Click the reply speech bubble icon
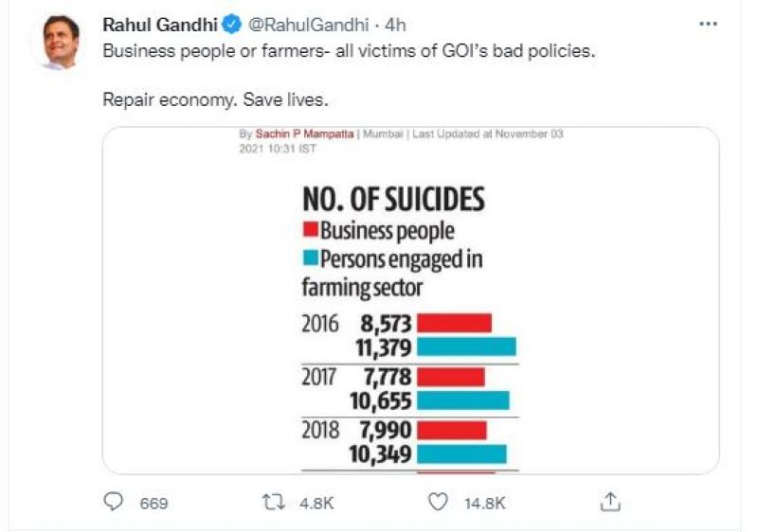The image size is (758, 532). [x=114, y=502]
